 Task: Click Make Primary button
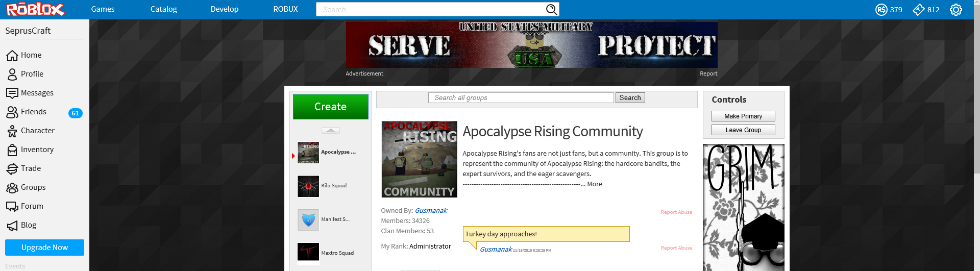(x=743, y=116)
